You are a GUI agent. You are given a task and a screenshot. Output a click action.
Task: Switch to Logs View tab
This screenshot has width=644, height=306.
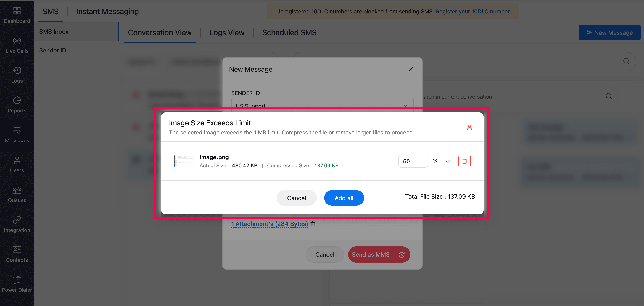(x=226, y=32)
